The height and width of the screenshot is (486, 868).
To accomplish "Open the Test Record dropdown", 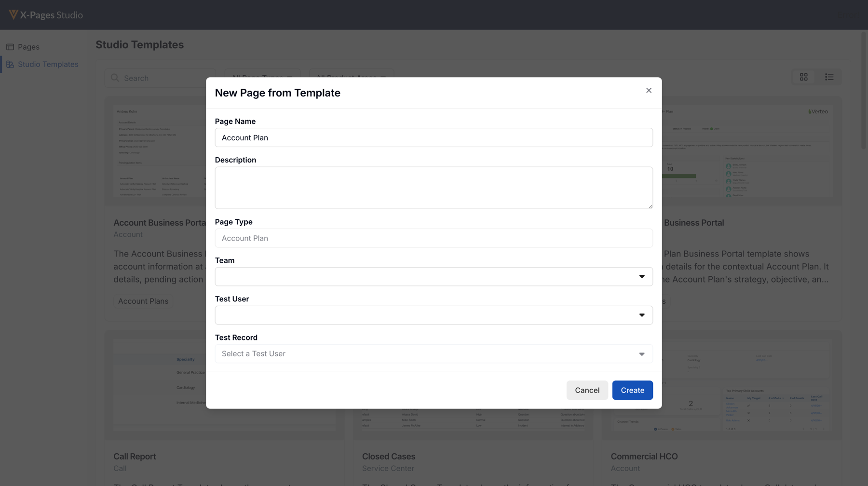I will coord(641,354).
